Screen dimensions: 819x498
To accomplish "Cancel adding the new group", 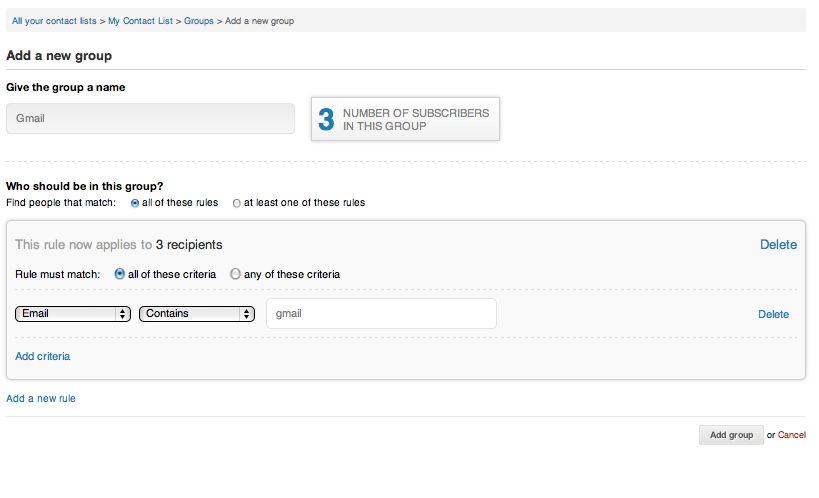I will point(791,435).
